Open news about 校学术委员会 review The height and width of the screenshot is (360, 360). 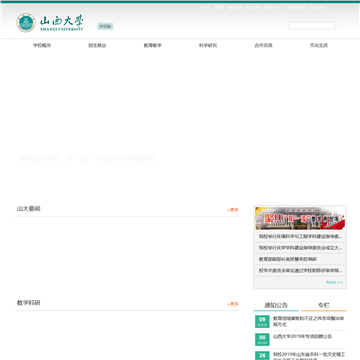(x=300, y=270)
